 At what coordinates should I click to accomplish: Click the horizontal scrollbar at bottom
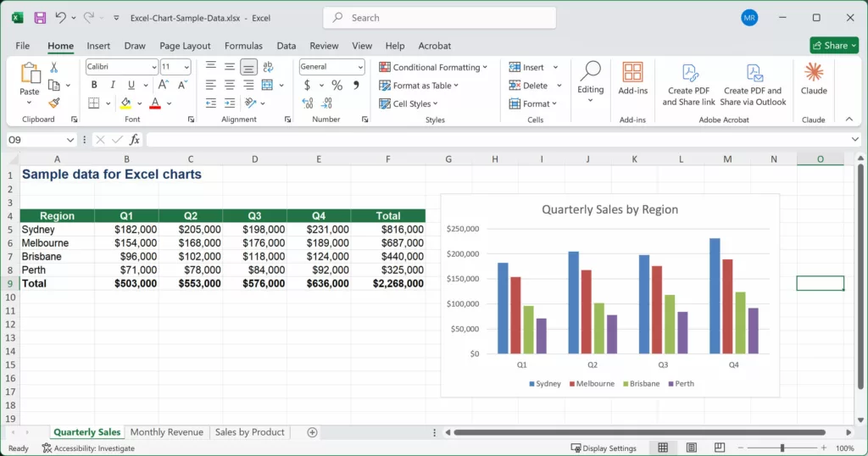pos(639,432)
